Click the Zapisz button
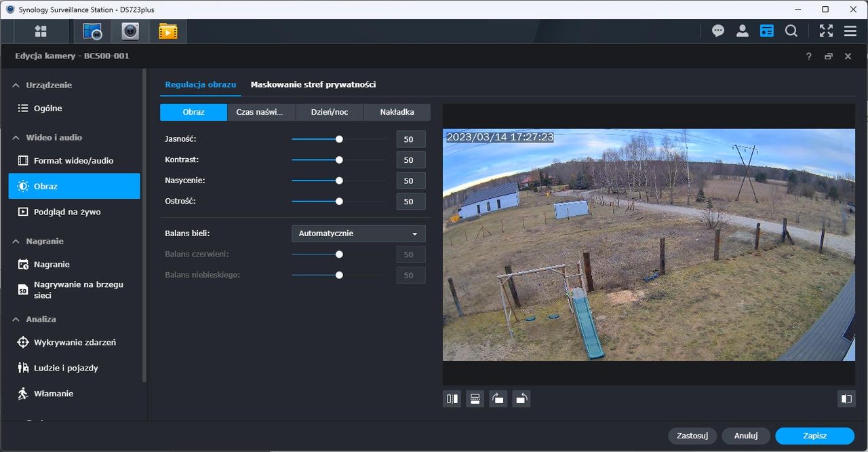 [x=814, y=436]
